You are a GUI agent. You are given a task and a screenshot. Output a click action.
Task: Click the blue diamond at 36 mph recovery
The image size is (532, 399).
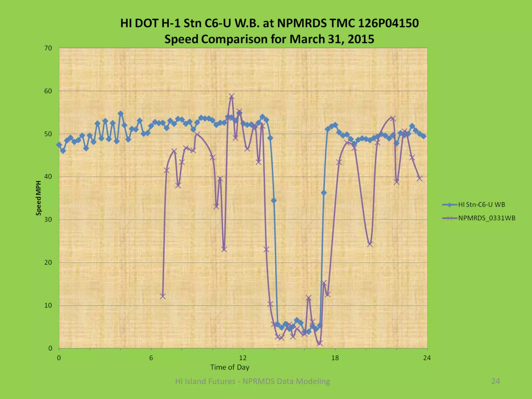click(324, 193)
